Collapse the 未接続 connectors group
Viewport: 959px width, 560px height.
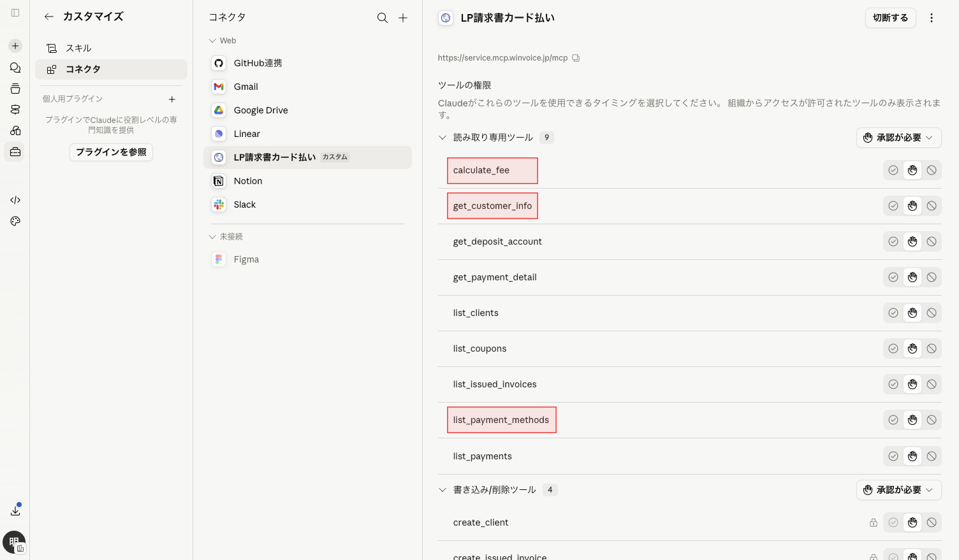coord(226,236)
